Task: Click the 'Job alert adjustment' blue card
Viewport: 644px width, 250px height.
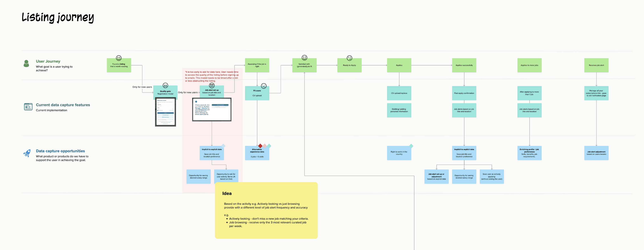Action: [x=596, y=153]
